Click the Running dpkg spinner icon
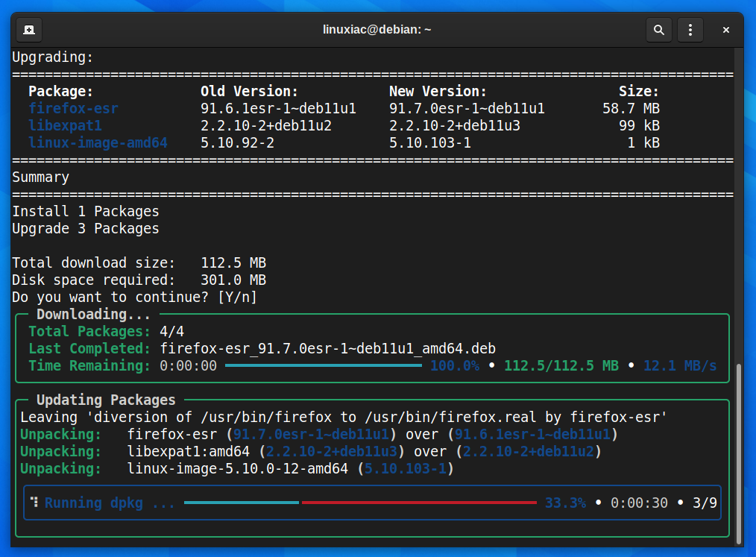 34,502
